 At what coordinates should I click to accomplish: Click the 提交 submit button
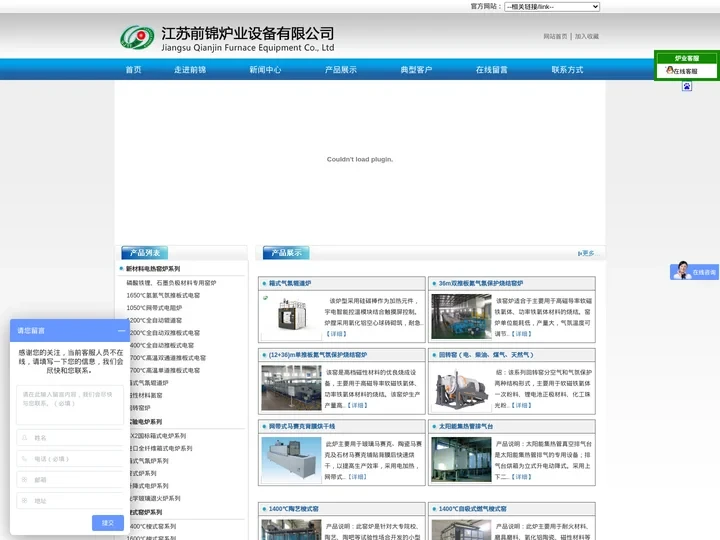107,523
